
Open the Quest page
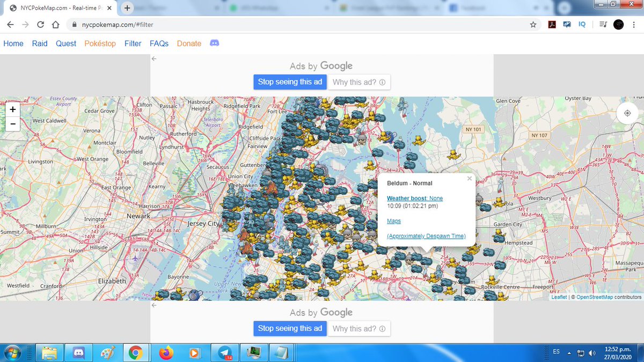(66, 43)
